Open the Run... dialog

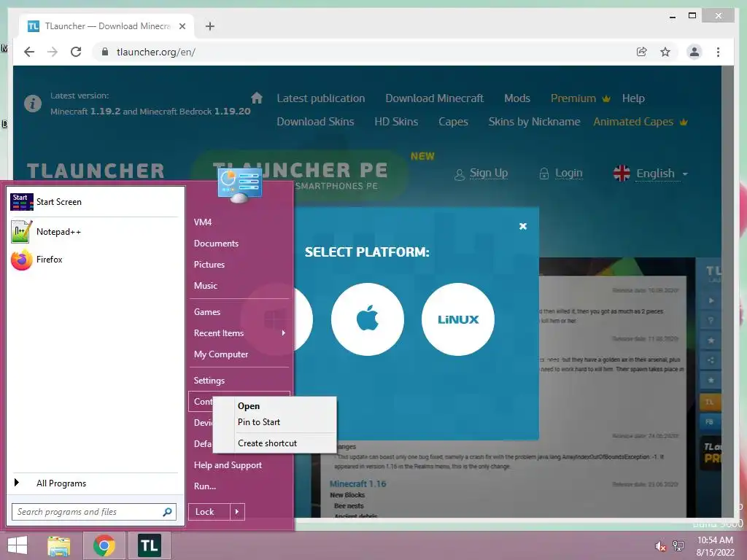pos(204,486)
